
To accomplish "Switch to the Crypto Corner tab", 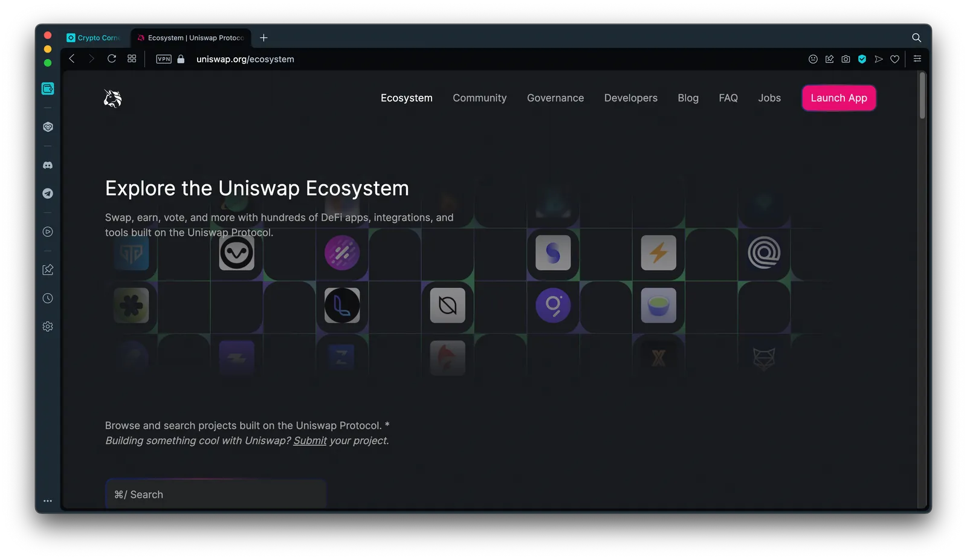I will coord(95,37).
